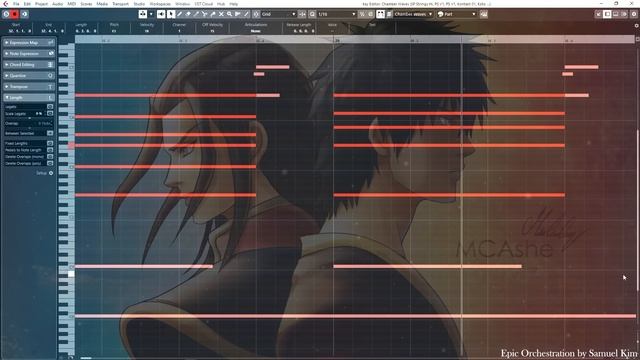640x360 pixels.
Task: Expand the Quantize section
Action: point(7,76)
